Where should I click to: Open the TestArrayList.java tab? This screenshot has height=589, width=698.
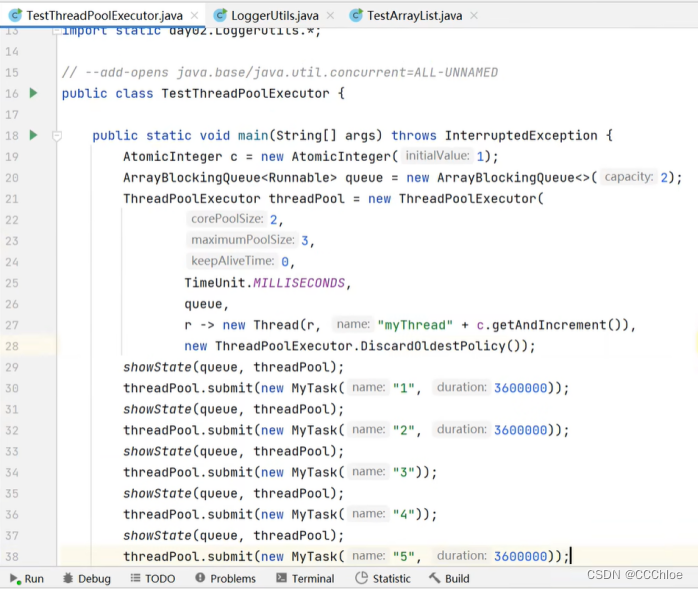(414, 16)
